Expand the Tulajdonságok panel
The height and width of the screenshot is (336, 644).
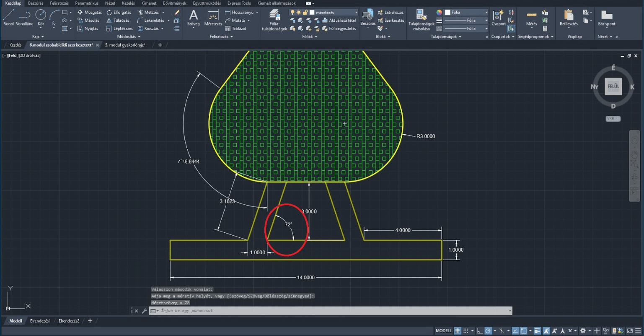click(x=446, y=36)
